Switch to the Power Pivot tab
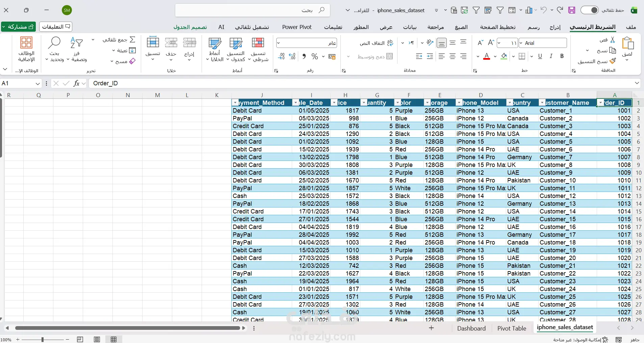This screenshot has height=343, width=644. pos(297,27)
